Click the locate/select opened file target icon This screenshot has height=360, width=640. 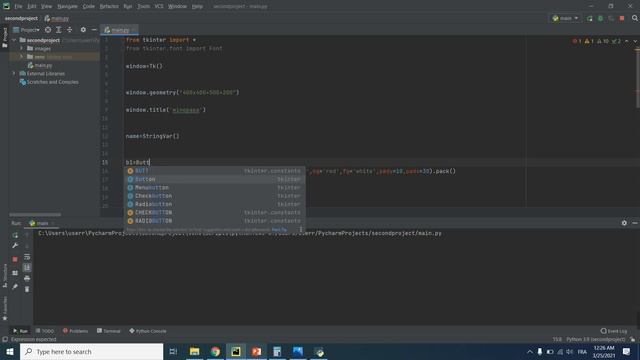click(x=48, y=30)
